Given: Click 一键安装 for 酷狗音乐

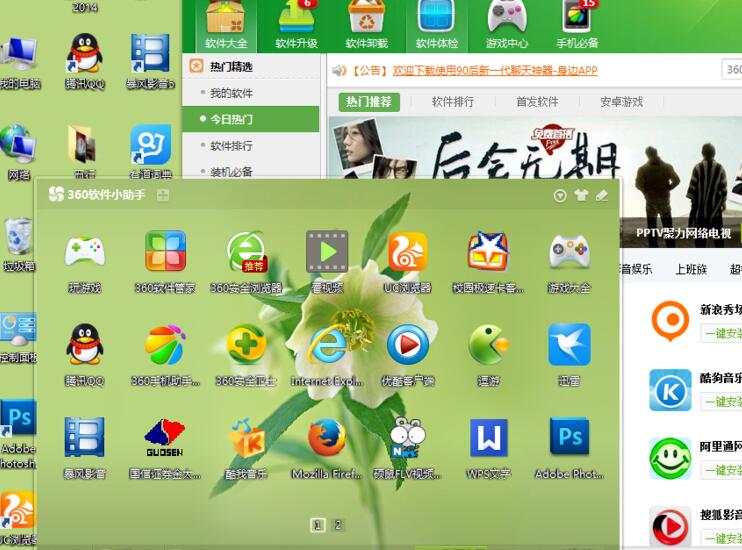Looking at the screenshot, I should (x=721, y=402).
